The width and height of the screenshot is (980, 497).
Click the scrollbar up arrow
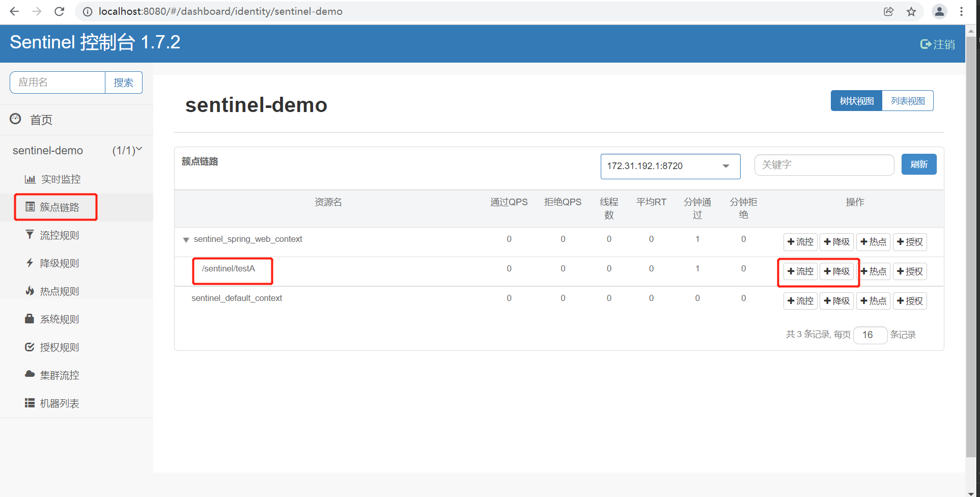971,31
